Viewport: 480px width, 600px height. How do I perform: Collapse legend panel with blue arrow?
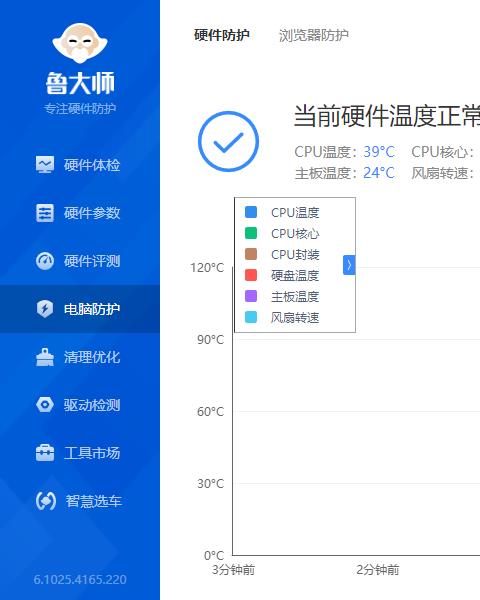point(349,265)
